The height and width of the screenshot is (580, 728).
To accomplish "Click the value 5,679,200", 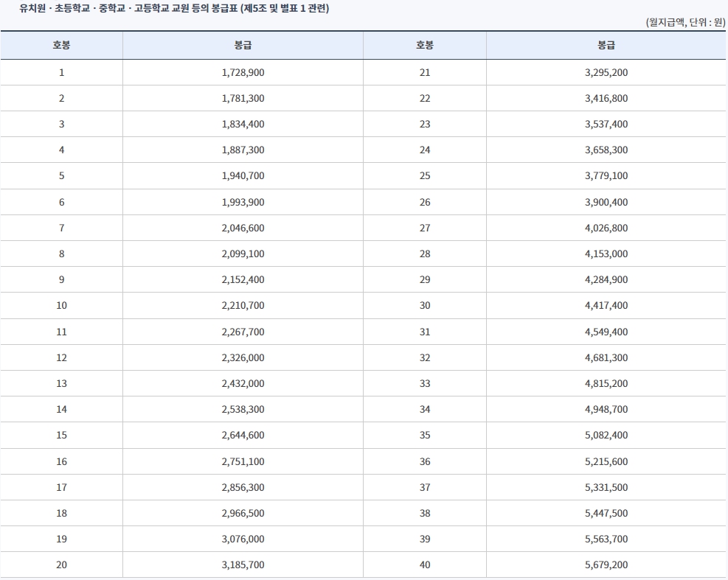I will coord(606,565).
